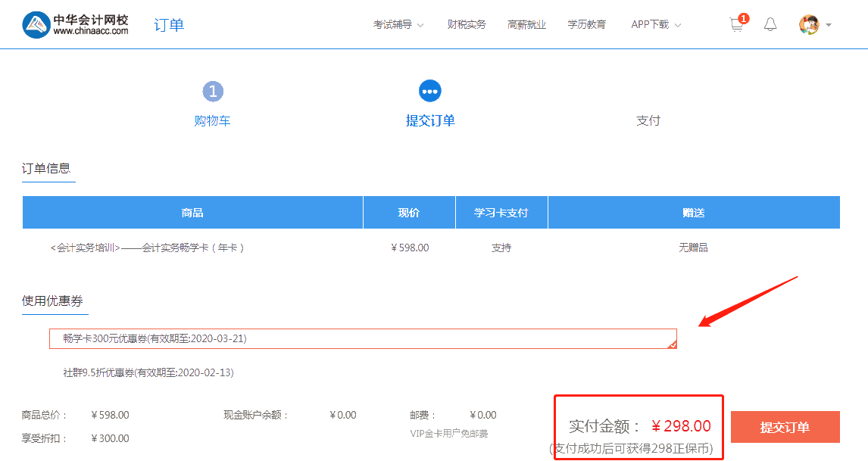Click the 邮费 ¥0.00 value
This screenshot has width=868, height=461.
pos(482,415)
